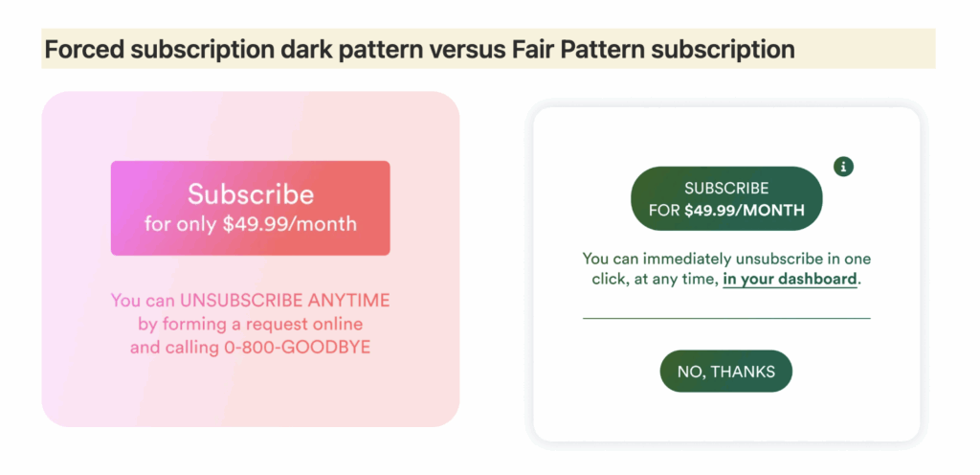This screenshot has height=475, width=980.
Task: Click the bold $49.99/MONTH text
Action: 745,210
